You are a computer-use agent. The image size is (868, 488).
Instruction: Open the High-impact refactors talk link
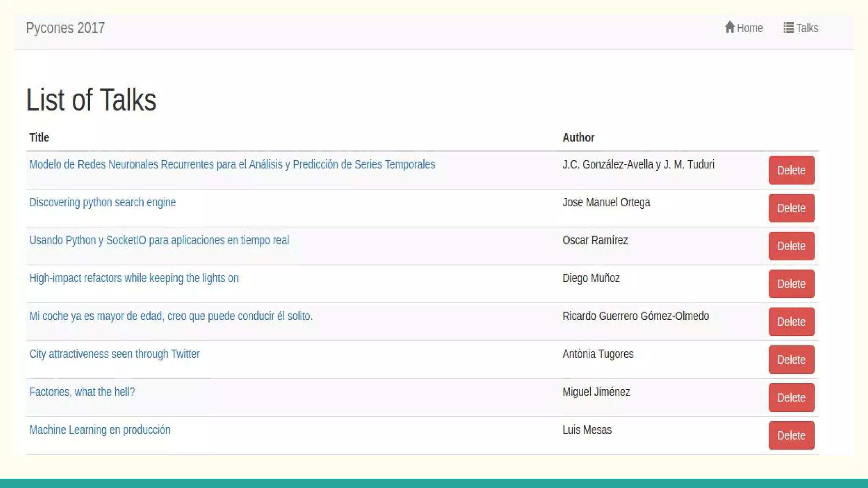[x=134, y=278]
